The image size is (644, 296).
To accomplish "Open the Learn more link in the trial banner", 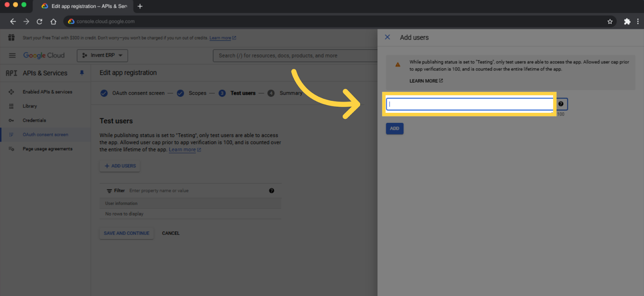I will pyautogui.click(x=223, y=38).
